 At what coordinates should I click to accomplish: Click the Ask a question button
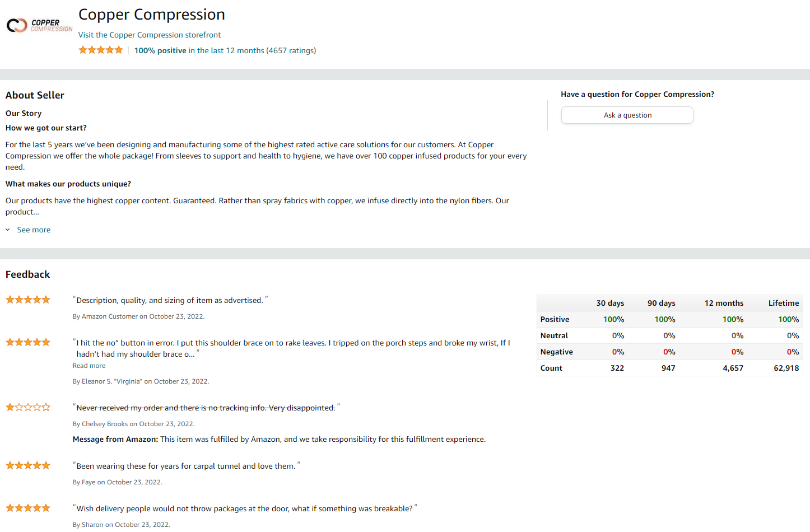pos(627,115)
